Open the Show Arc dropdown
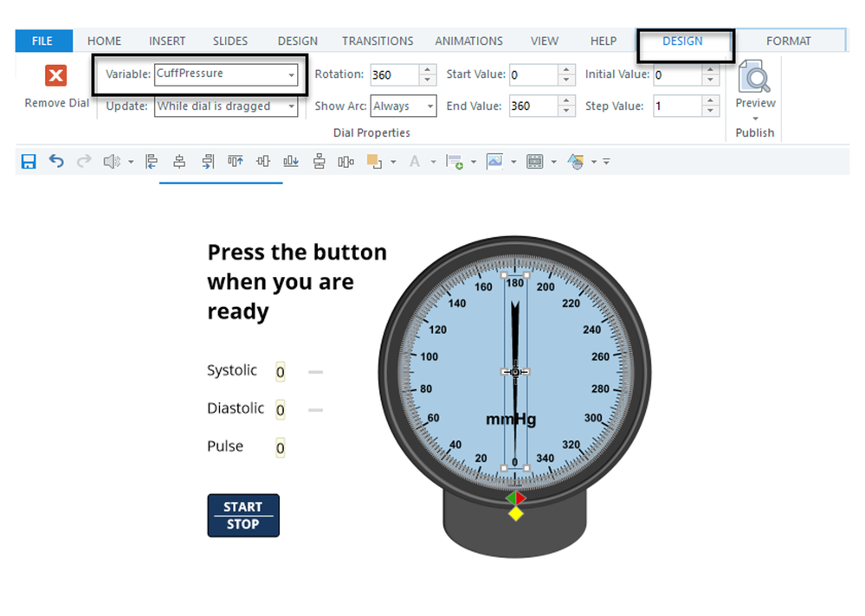 click(430, 106)
